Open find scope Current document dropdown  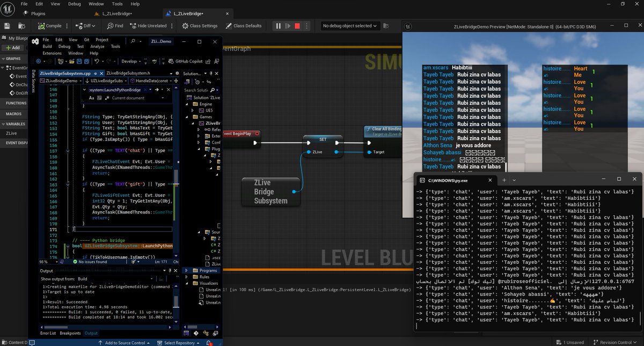point(138,98)
